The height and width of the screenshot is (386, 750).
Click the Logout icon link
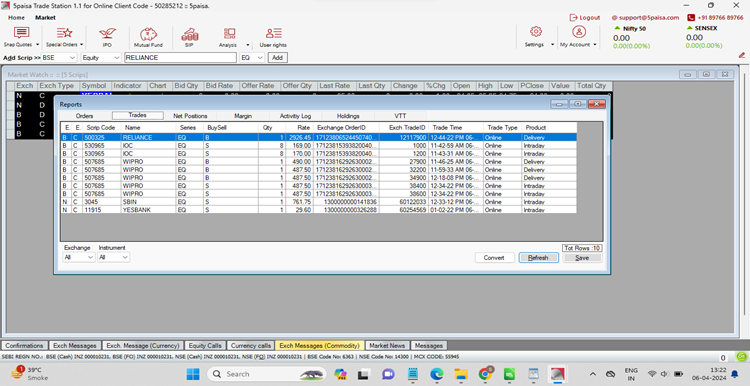585,18
